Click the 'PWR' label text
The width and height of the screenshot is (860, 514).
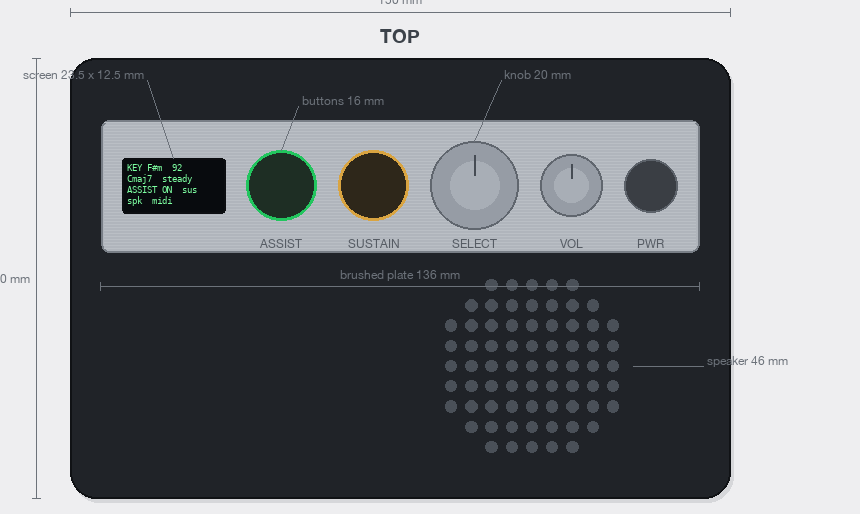(x=650, y=244)
